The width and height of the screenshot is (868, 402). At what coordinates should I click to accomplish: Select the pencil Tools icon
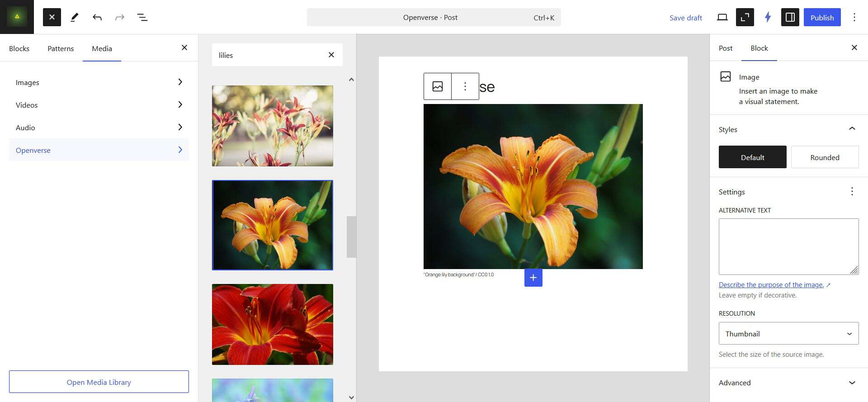pos(75,17)
